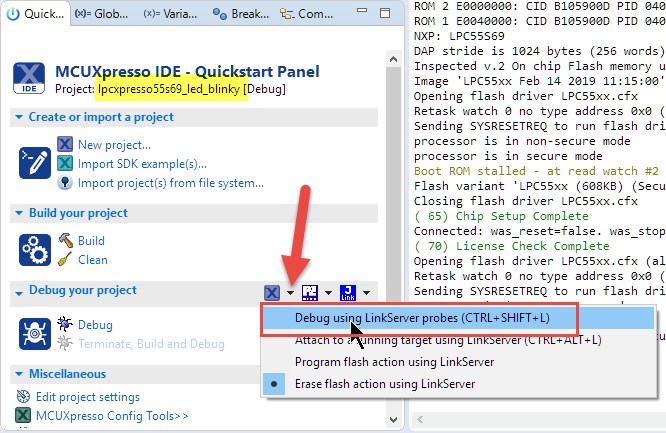
Task: Click the PEmicro debug probe icon
Action: coord(310,292)
